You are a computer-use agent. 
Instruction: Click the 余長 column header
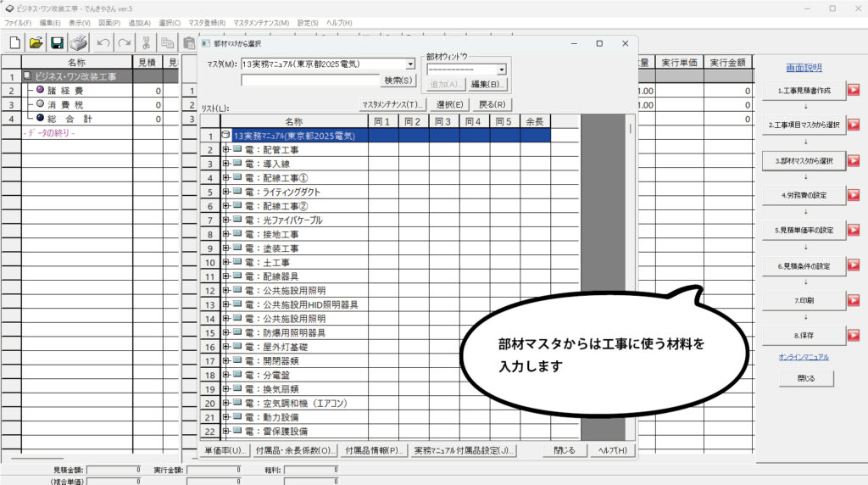point(536,121)
